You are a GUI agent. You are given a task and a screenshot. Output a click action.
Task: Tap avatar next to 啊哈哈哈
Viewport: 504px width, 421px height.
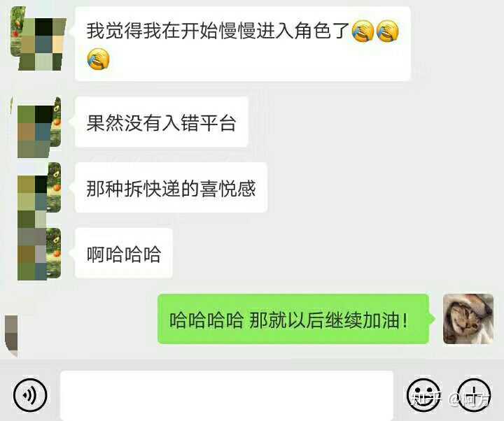[39, 254]
